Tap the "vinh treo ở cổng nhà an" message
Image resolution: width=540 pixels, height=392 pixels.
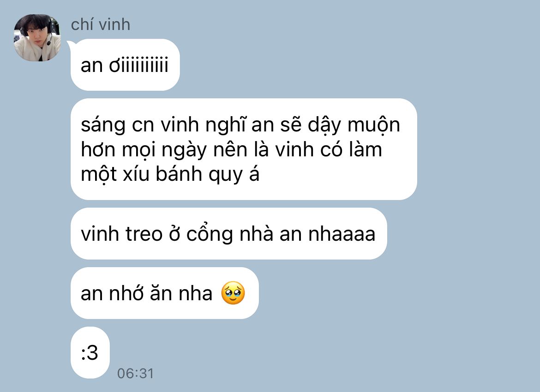[x=228, y=234]
